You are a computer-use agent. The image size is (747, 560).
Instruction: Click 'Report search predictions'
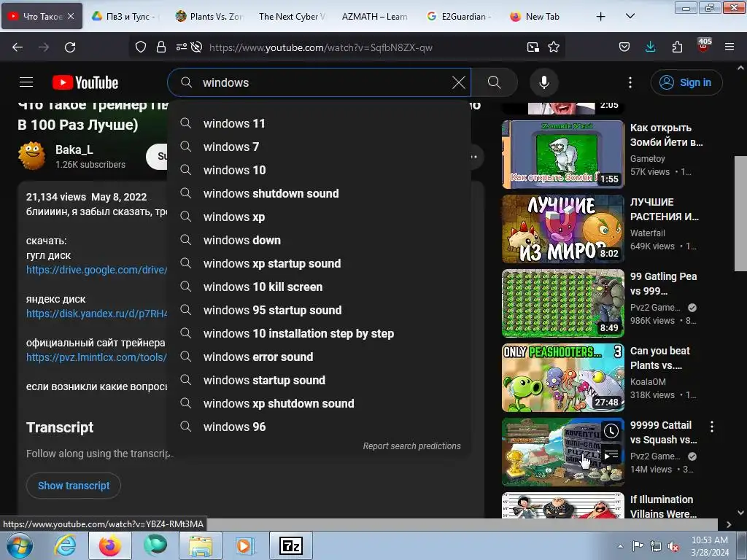[411, 446]
